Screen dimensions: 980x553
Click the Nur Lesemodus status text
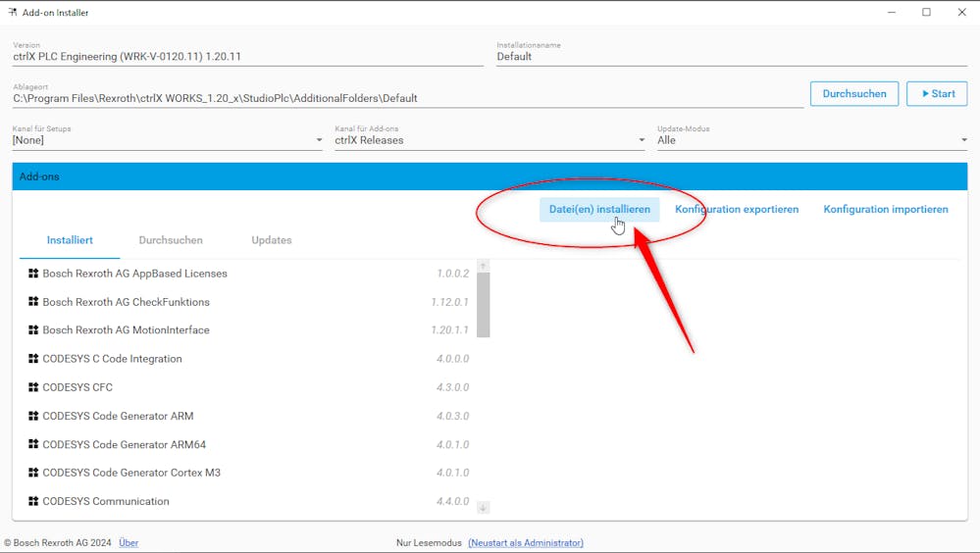[429, 542]
